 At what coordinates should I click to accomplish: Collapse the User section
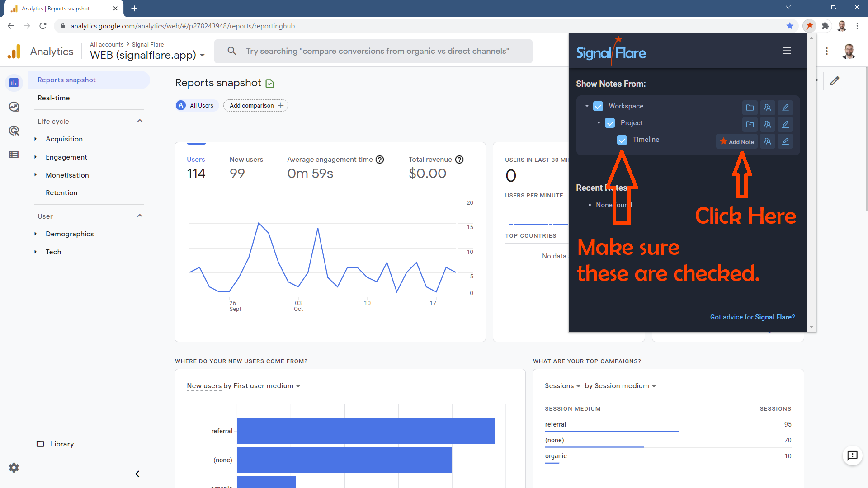tap(140, 216)
